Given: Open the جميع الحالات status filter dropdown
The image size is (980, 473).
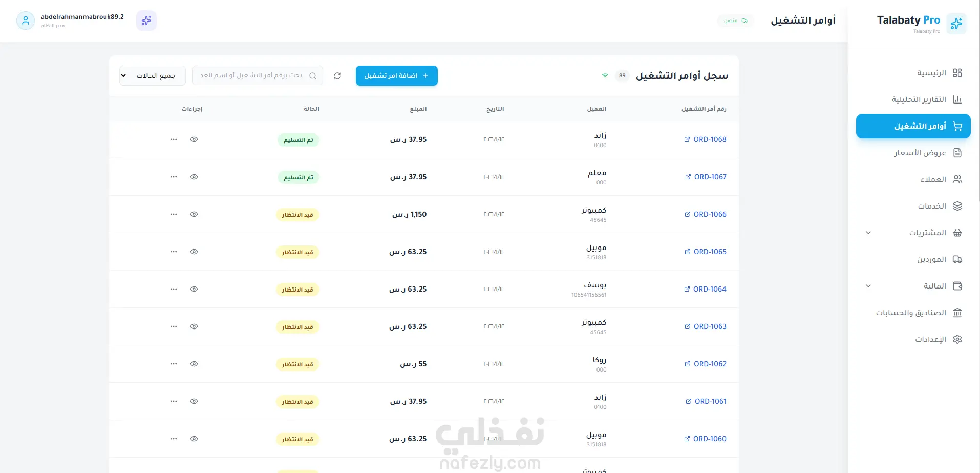Looking at the screenshot, I should [153, 76].
